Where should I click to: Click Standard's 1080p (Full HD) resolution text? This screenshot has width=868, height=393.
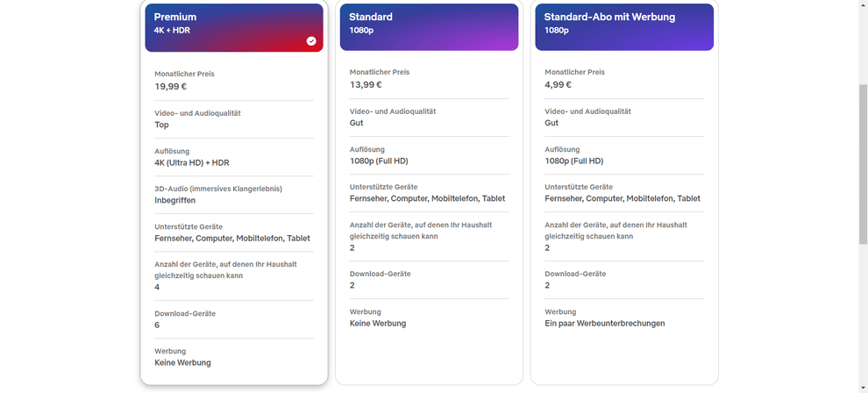[x=379, y=161]
